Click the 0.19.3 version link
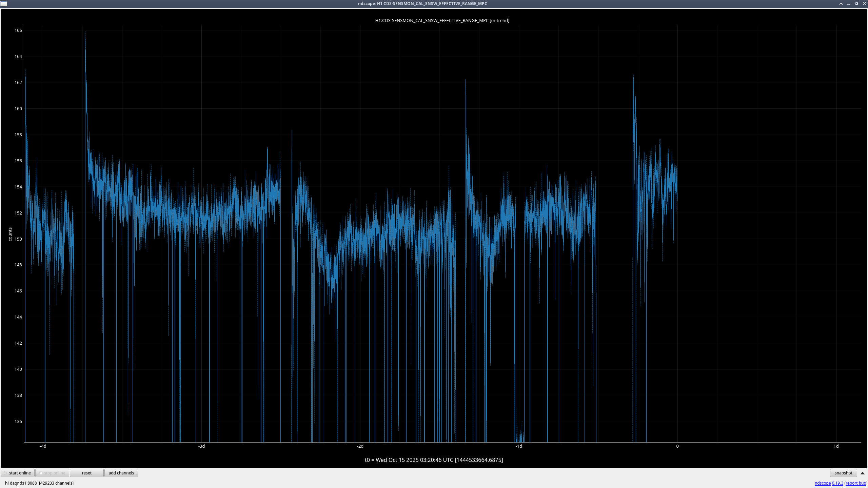 click(837, 483)
